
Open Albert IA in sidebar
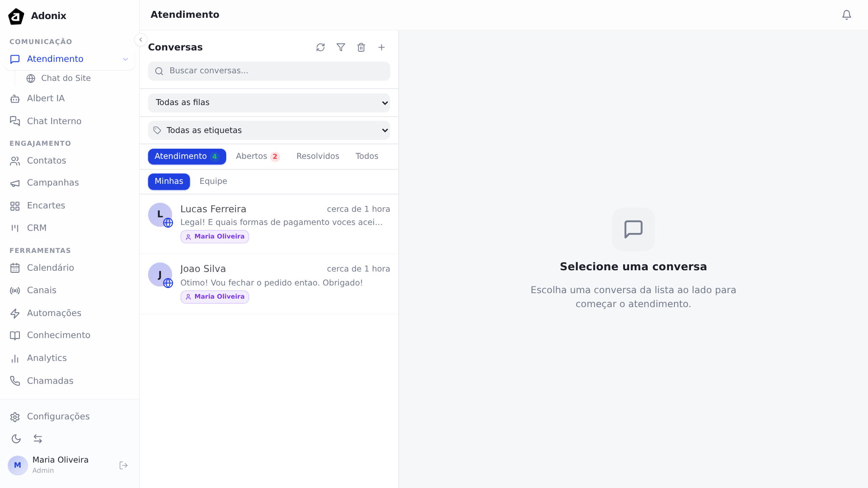(x=46, y=98)
